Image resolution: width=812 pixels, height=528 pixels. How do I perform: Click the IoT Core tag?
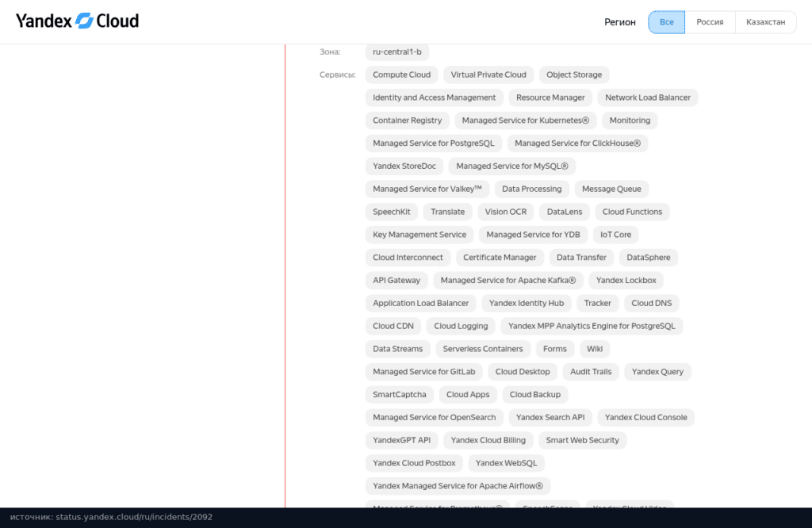pos(615,235)
